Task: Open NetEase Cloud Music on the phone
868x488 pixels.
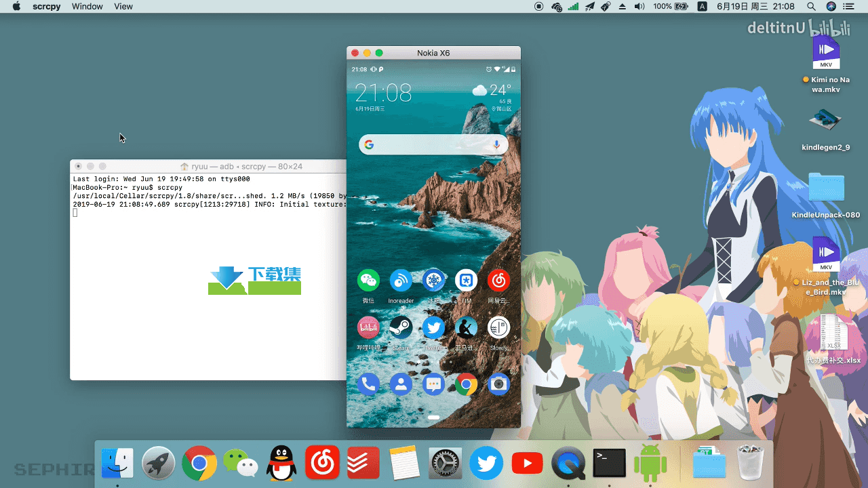Action: coord(498,280)
